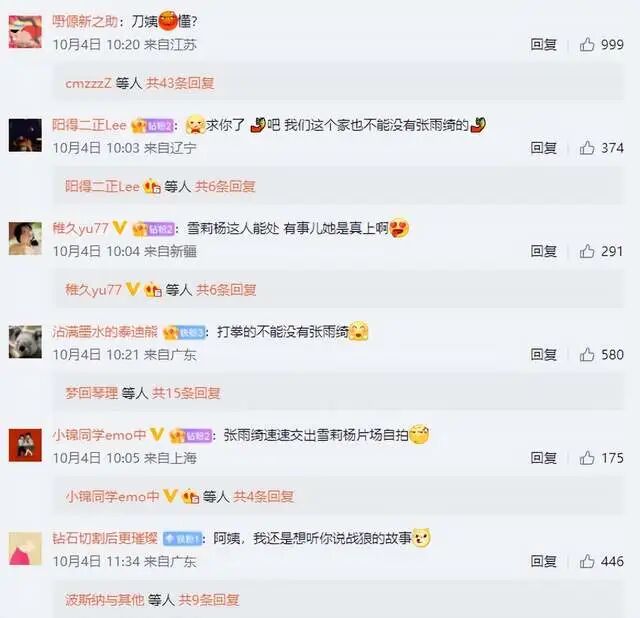Expand the 共43条回复 reply thread
This screenshot has height=618, width=640.
point(180,83)
